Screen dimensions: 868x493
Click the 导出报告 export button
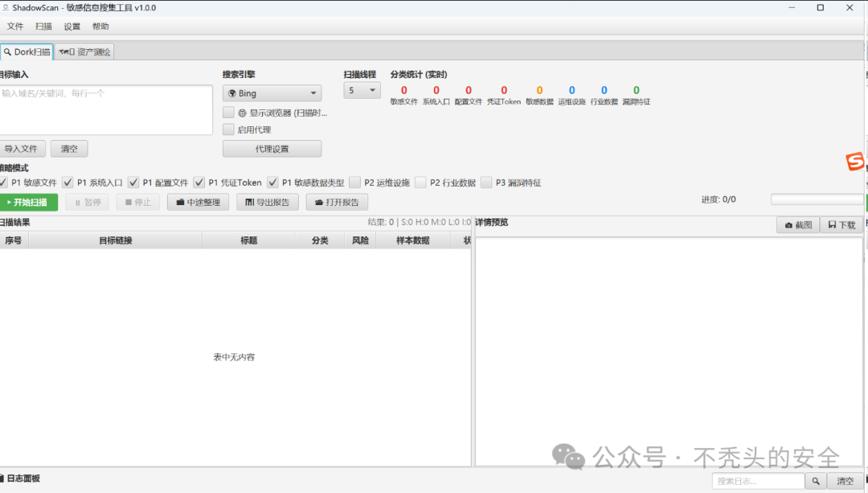click(268, 202)
